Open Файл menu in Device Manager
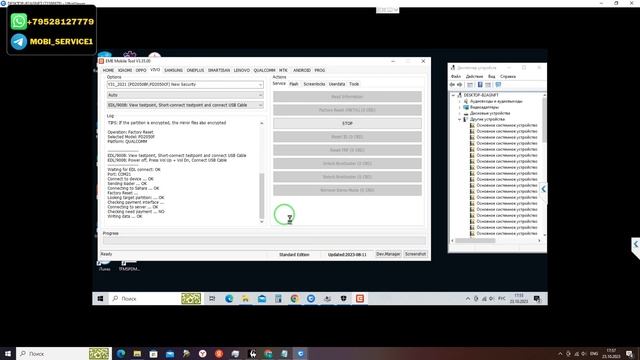This screenshot has height=360, width=640. (456, 76)
